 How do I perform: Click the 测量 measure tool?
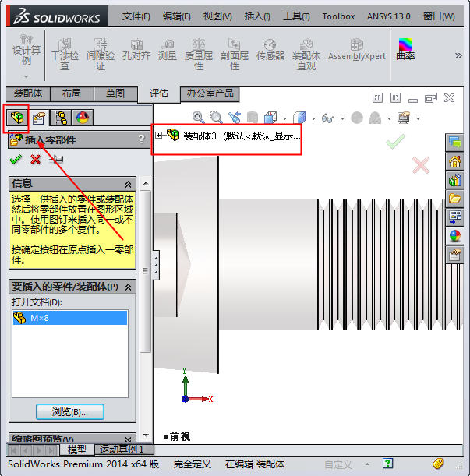[167, 55]
